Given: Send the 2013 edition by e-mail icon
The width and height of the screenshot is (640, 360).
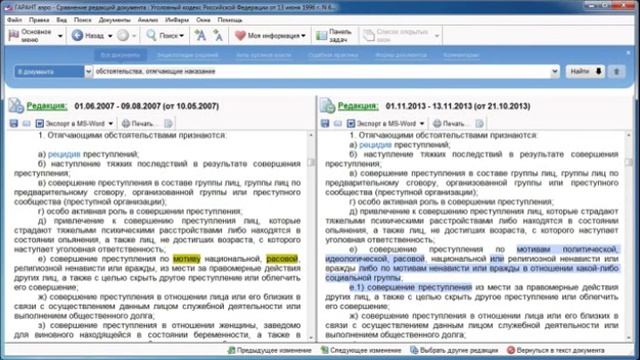Looking at the screenshot, I should pyautogui.click(x=338, y=123).
